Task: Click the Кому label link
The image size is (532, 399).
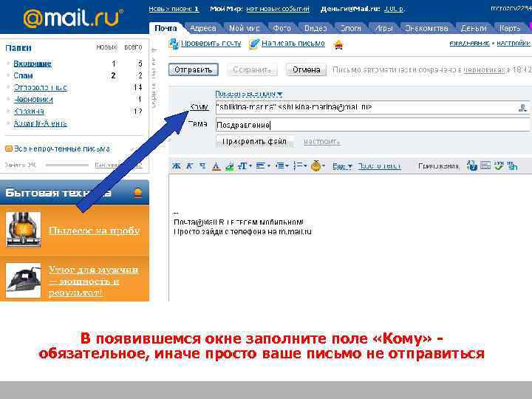Action: (199, 107)
